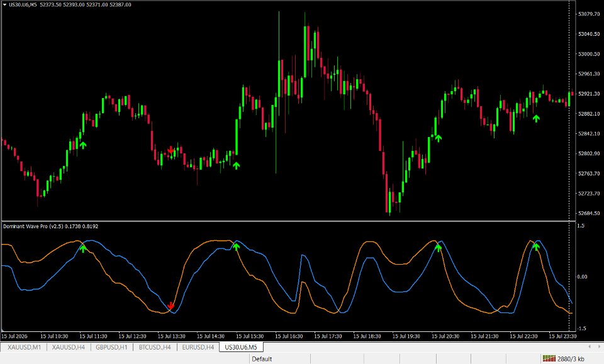Click the 0.00 oscillator scale value
This screenshot has height=364, width=604.
(x=582, y=277)
